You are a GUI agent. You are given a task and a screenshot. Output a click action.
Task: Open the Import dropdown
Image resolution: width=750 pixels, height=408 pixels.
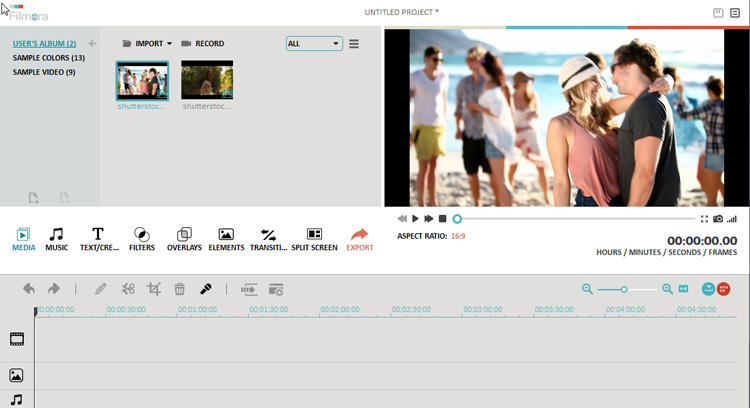[x=147, y=44]
